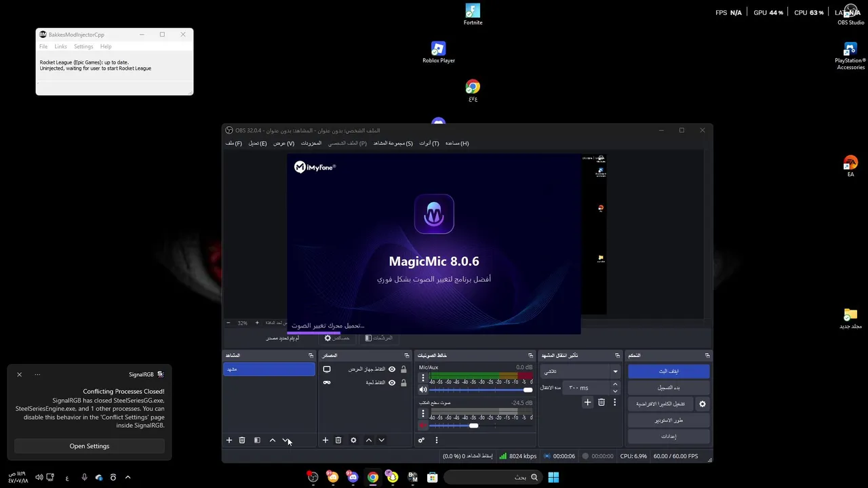Mute the Mic/Aux speaker icon
Image resolution: width=868 pixels, height=488 pixels.
tap(423, 390)
